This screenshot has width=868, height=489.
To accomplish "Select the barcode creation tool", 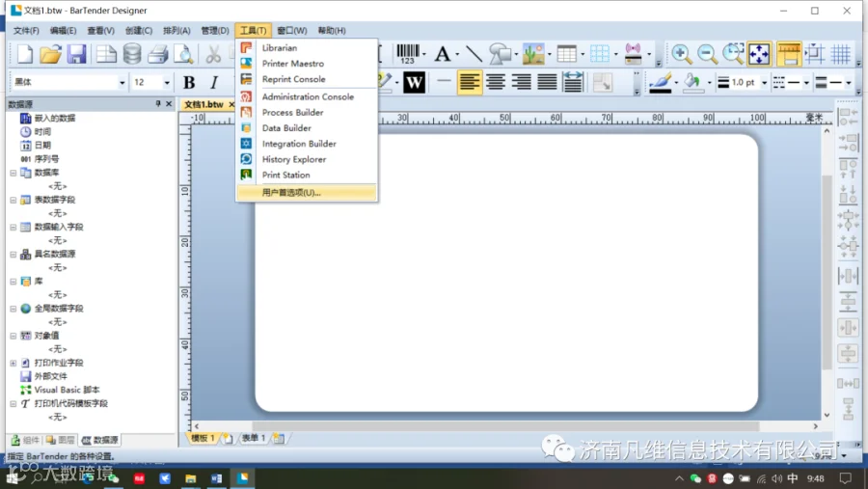I will [x=408, y=54].
